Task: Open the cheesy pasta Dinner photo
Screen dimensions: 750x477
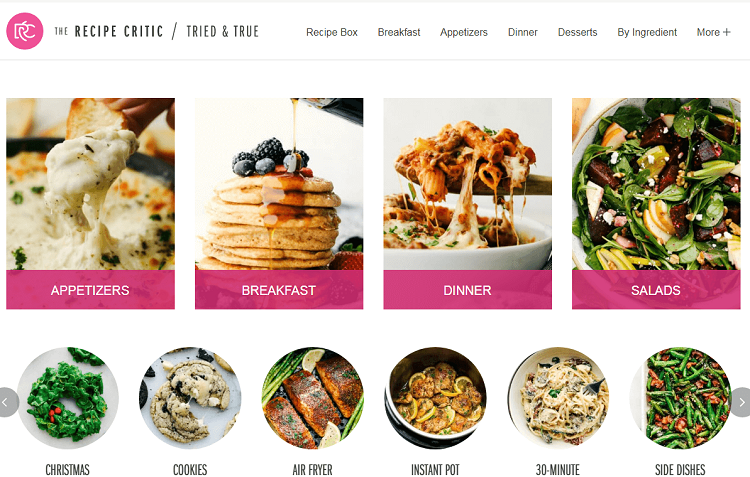Action: pyautogui.click(x=467, y=184)
